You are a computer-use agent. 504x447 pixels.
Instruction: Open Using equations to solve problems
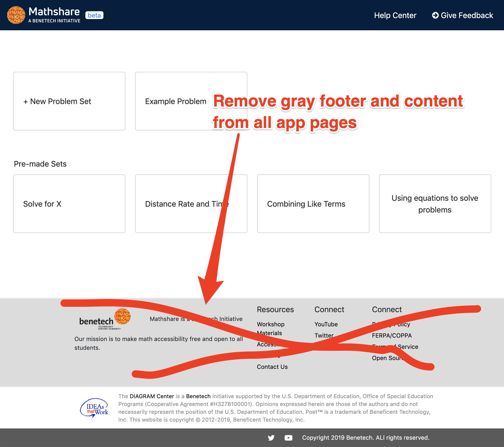pyautogui.click(x=435, y=204)
